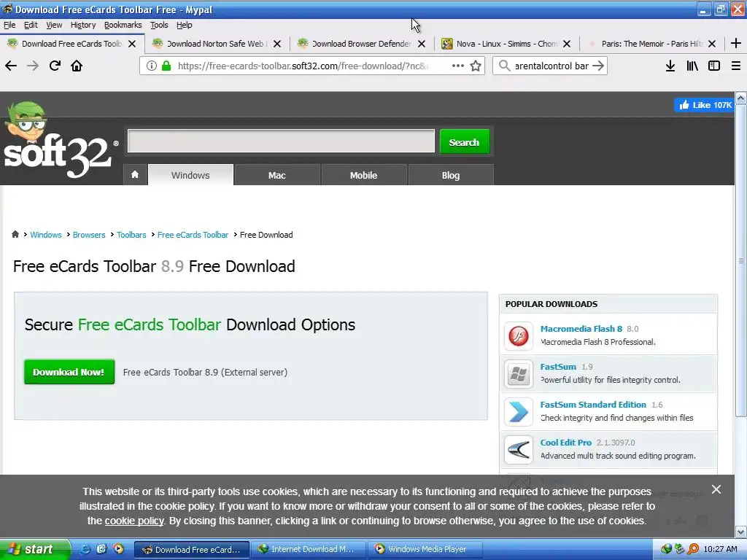The width and height of the screenshot is (747, 560).
Task: Follow the Browsers breadcrumb link
Action: [x=89, y=235]
